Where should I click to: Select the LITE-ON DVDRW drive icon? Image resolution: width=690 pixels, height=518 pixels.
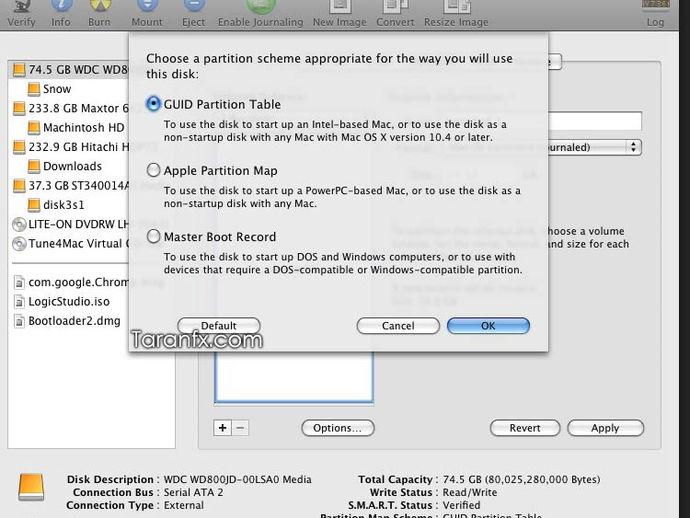[x=19, y=224]
